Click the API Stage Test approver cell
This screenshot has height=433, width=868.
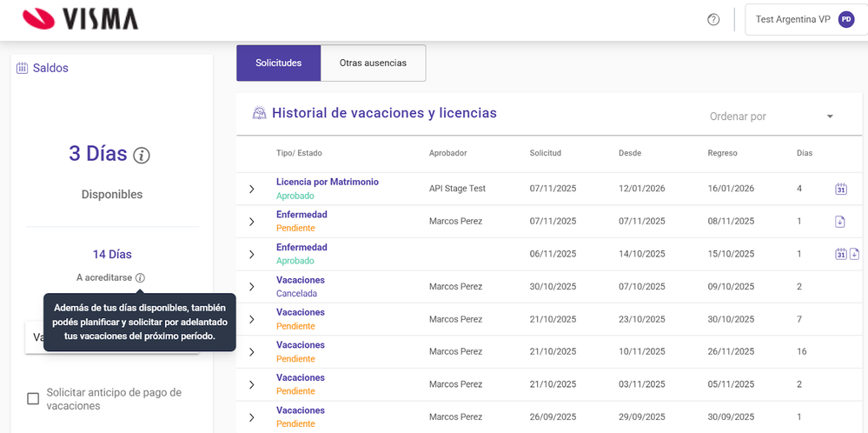[457, 189]
